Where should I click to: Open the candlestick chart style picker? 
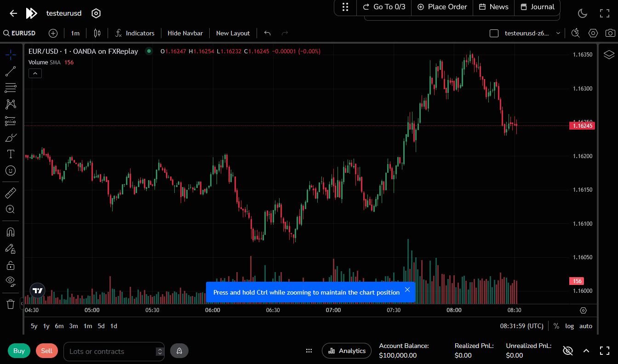[97, 33]
